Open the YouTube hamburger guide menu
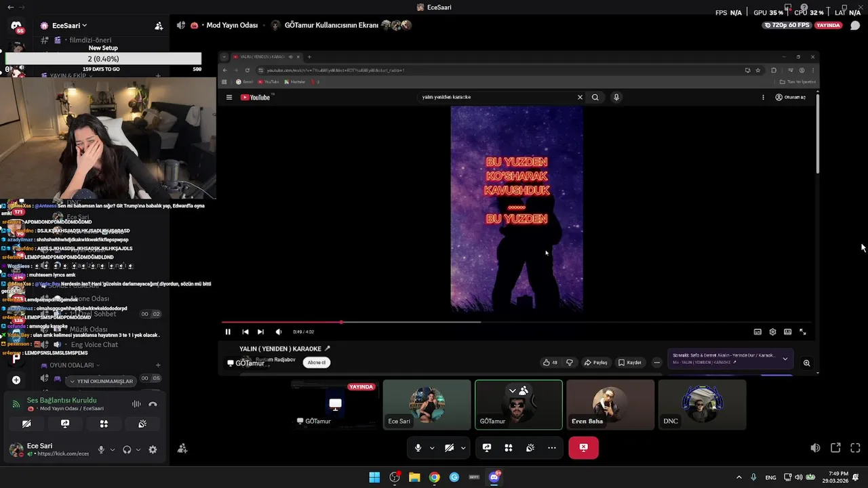Image resolution: width=868 pixels, height=488 pixels. coord(229,97)
